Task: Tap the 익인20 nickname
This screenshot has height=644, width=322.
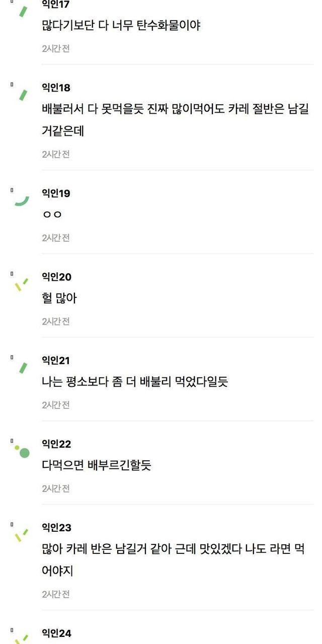Action: 56,277
